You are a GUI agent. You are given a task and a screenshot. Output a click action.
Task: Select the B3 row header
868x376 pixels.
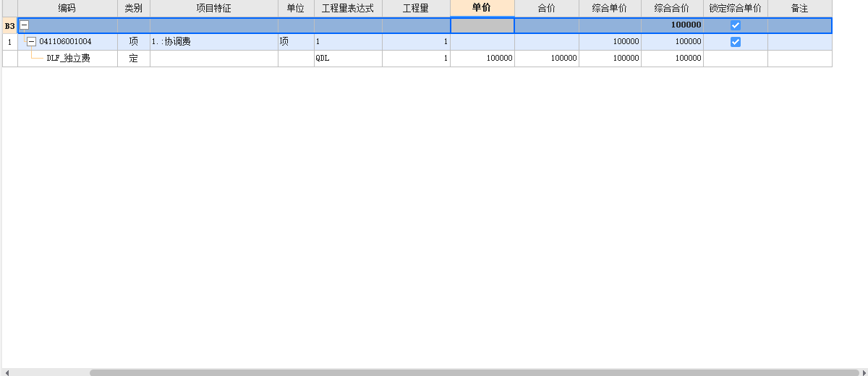tap(10, 25)
